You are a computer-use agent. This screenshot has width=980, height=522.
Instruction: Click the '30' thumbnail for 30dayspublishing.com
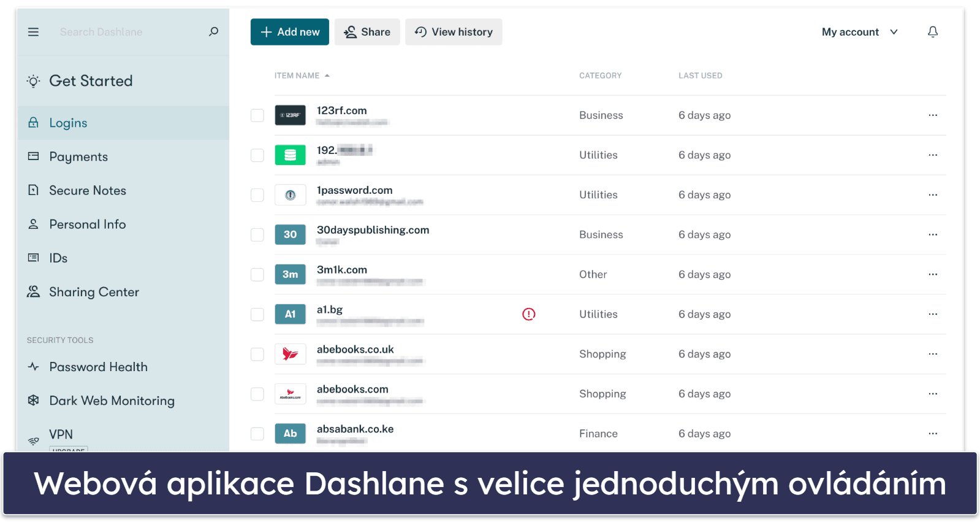(x=290, y=234)
